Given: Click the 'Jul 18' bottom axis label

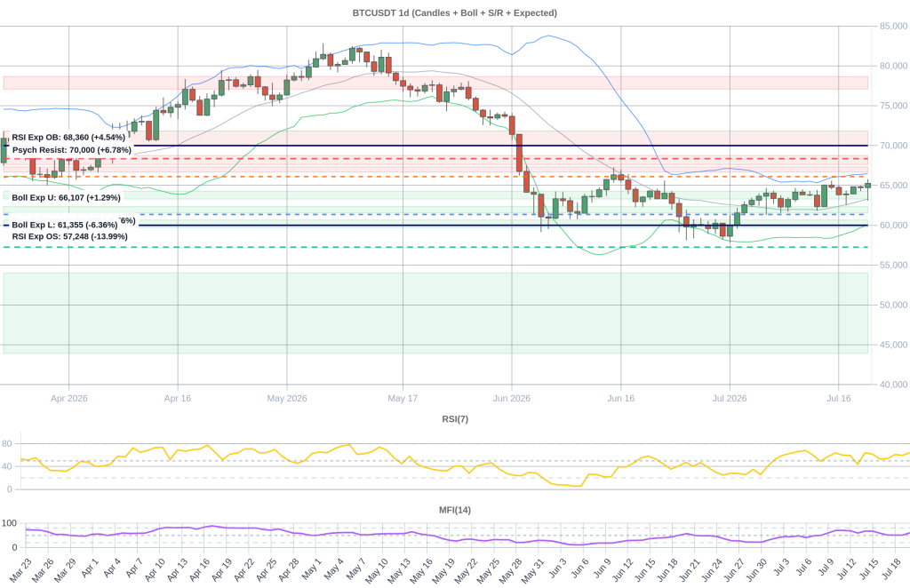Looking at the screenshot, I should pyautogui.click(x=890, y=569).
